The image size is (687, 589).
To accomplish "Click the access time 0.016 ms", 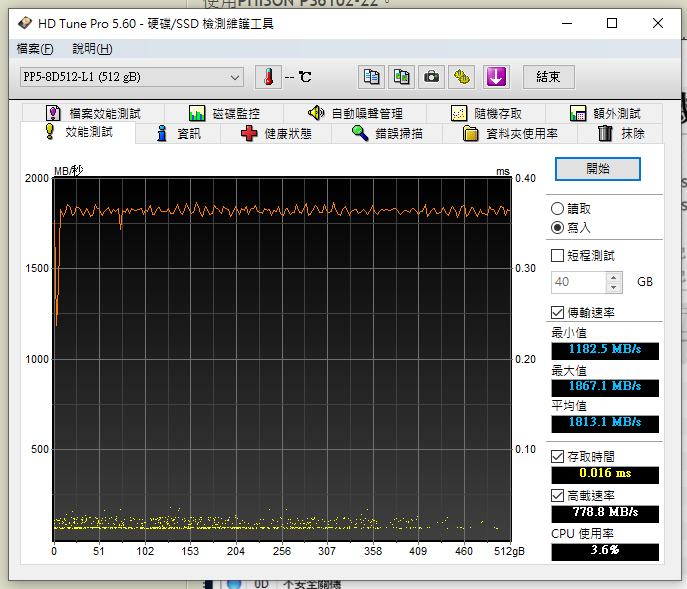I will click(605, 475).
